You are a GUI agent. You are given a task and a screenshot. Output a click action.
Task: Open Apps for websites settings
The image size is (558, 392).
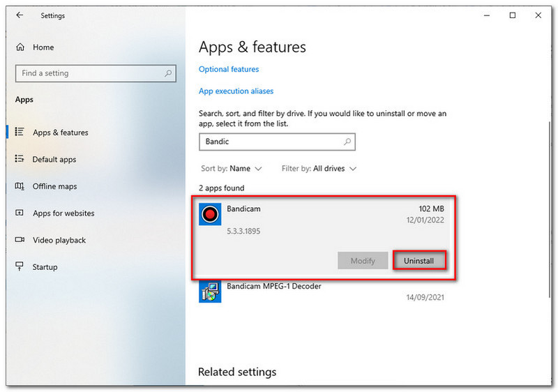[x=63, y=213]
